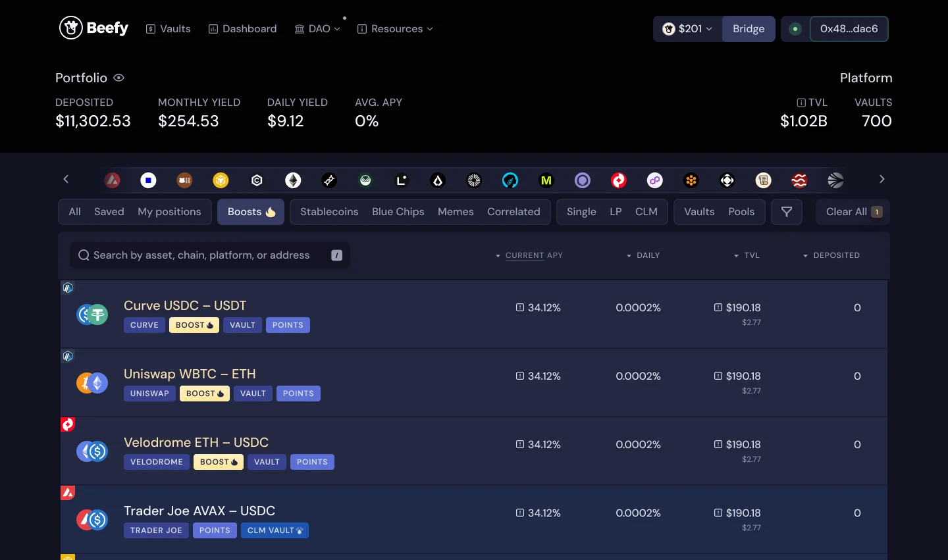
Task: Filter by Cronos hexagon chain icon
Action: click(x=257, y=180)
